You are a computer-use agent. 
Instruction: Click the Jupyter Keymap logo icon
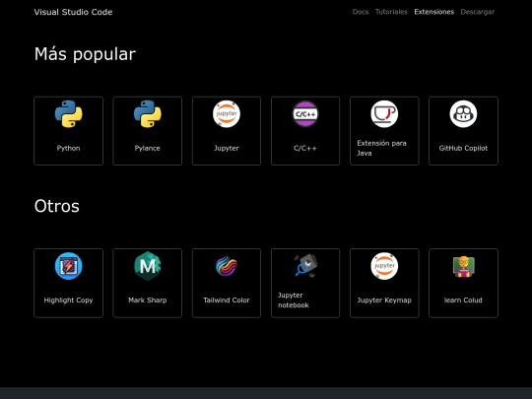coord(384,266)
